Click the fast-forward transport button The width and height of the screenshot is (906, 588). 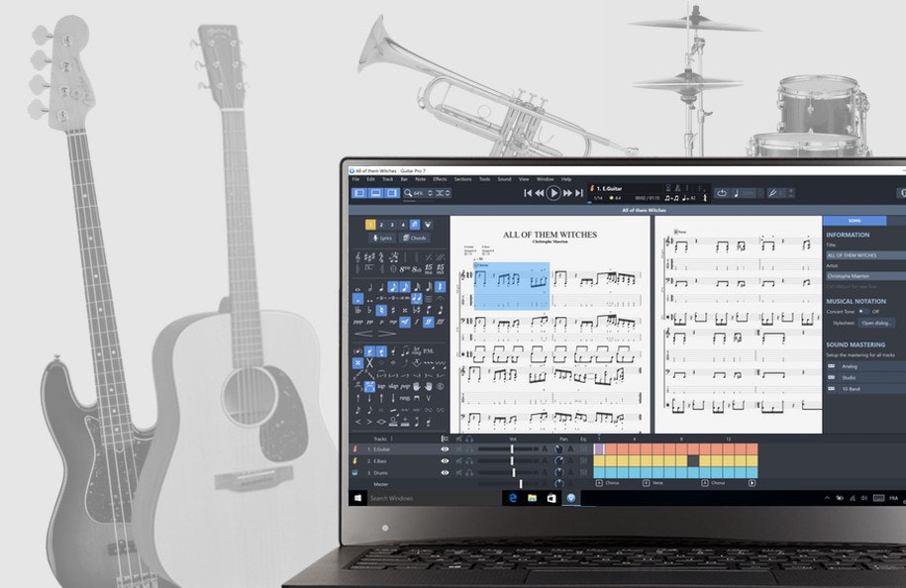coord(567,193)
